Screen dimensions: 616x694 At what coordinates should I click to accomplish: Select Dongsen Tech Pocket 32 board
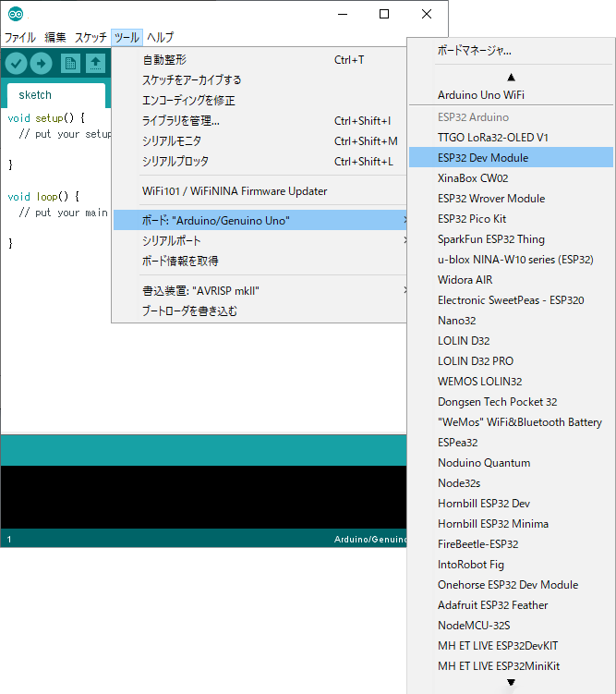(x=511, y=402)
